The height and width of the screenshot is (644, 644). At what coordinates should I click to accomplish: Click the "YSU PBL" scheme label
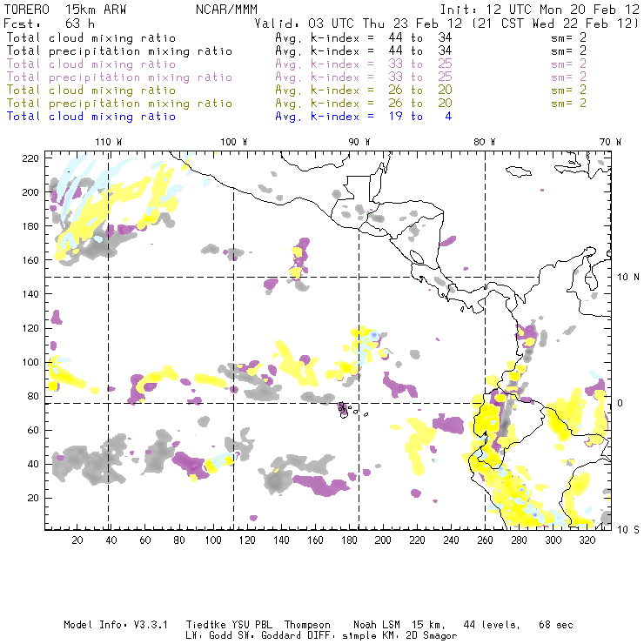tap(252, 625)
